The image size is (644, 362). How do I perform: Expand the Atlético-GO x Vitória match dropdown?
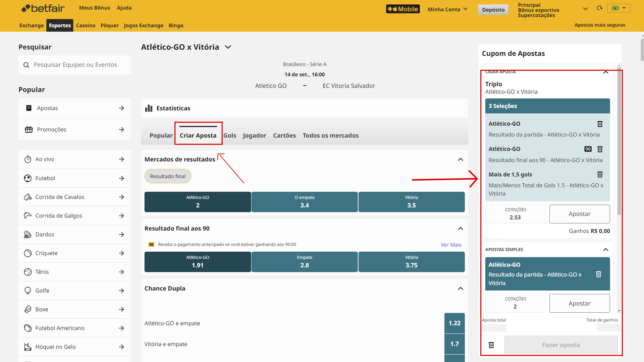click(228, 47)
